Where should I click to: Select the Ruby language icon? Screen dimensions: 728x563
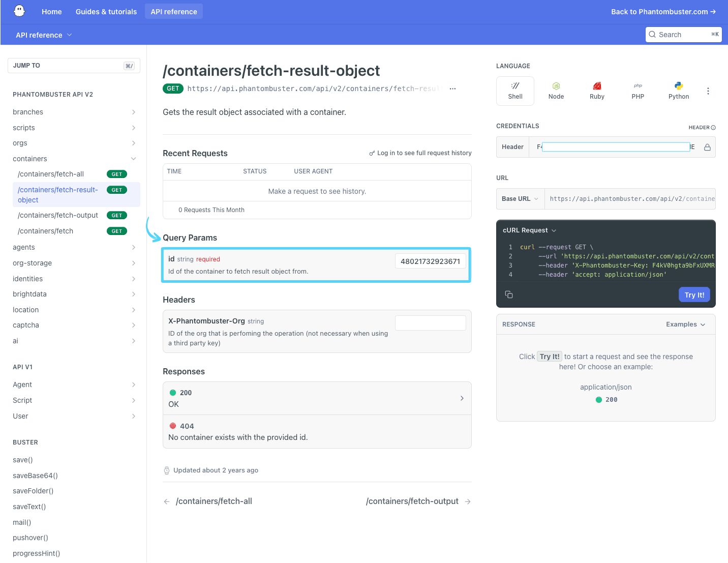[597, 86]
